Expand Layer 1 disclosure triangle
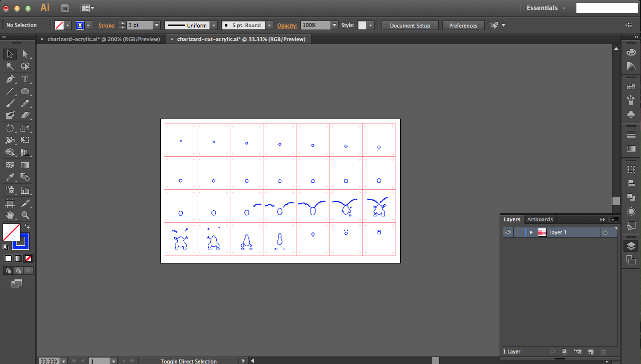The width and height of the screenshot is (641, 364). pyautogui.click(x=531, y=232)
